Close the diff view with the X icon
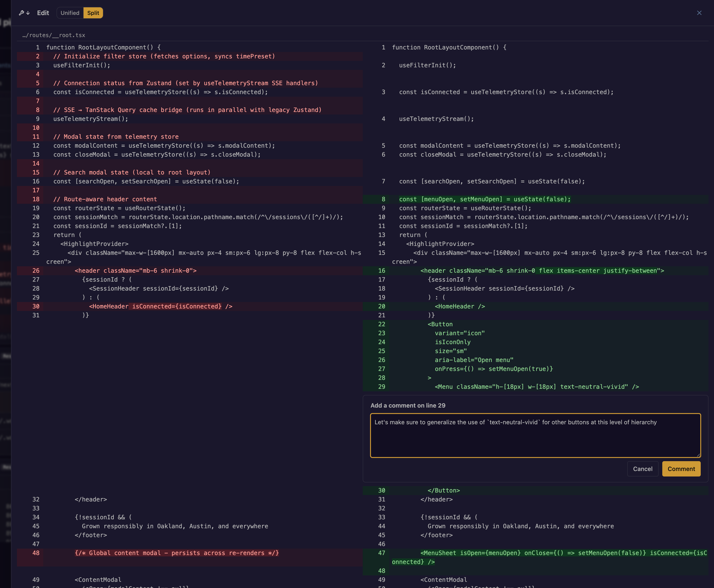 [699, 13]
